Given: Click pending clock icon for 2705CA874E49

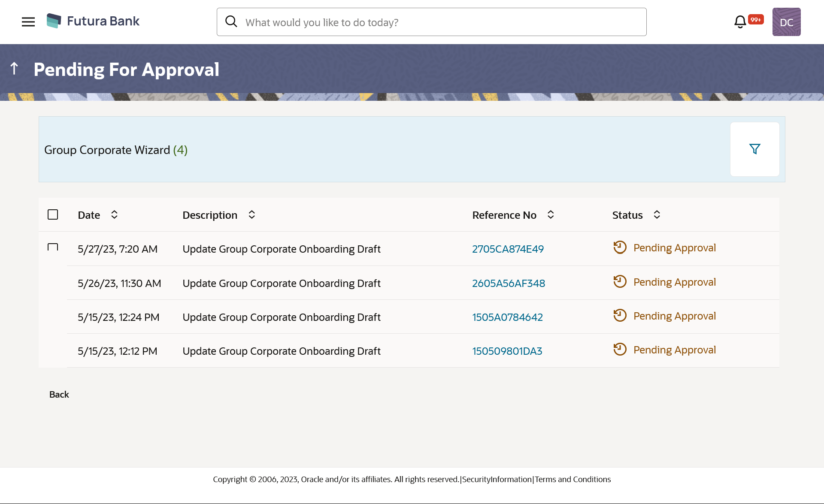Looking at the screenshot, I should click(620, 247).
